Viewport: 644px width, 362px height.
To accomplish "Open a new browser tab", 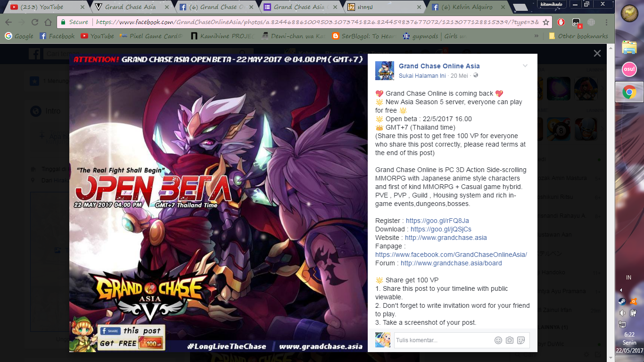I will point(520,8).
